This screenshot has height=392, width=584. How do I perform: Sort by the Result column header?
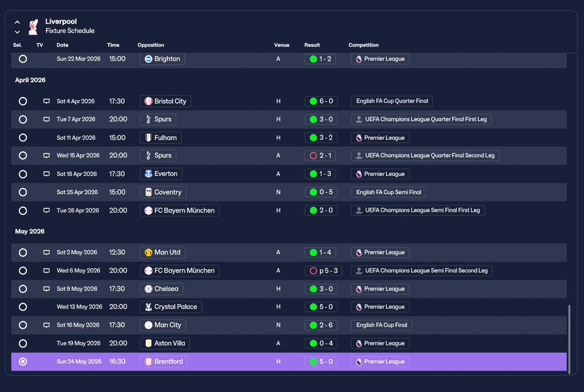[312, 45]
